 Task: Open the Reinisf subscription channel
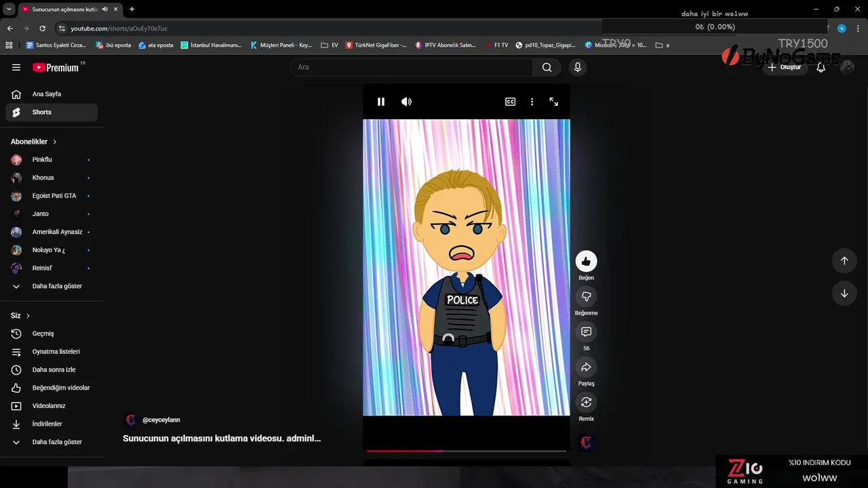coord(52,268)
